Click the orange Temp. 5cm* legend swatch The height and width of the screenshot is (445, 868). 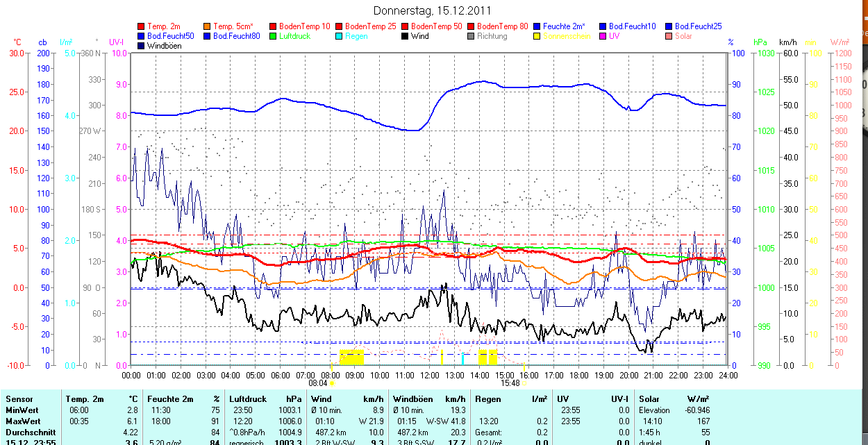tap(208, 26)
